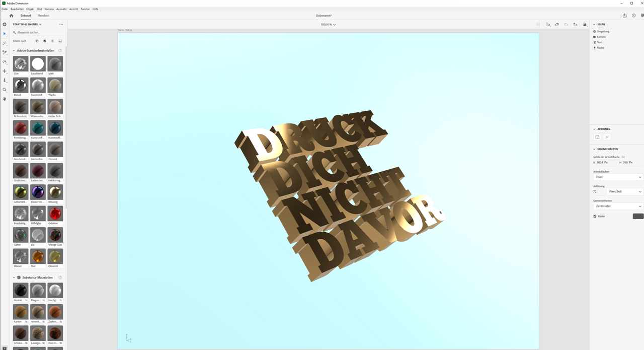The height and width of the screenshot is (350, 644).
Task: Toggle the Raster checkbox
Action: coord(595,216)
